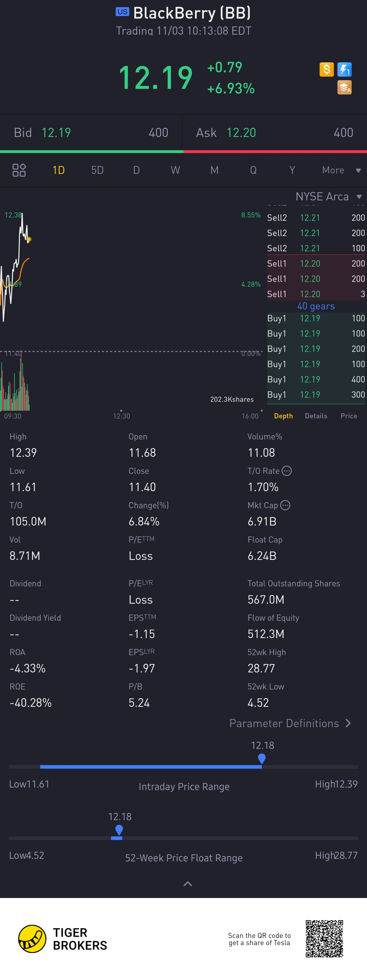The width and height of the screenshot is (367, 980).
Task: Tap the Float Cap value 6.24B
Action: [x=262, y=556]
